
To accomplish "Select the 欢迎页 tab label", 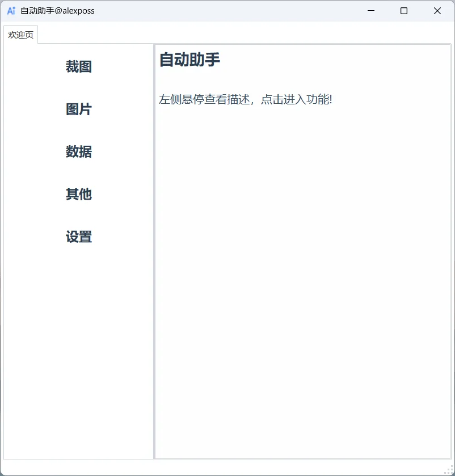I will 20,35.
